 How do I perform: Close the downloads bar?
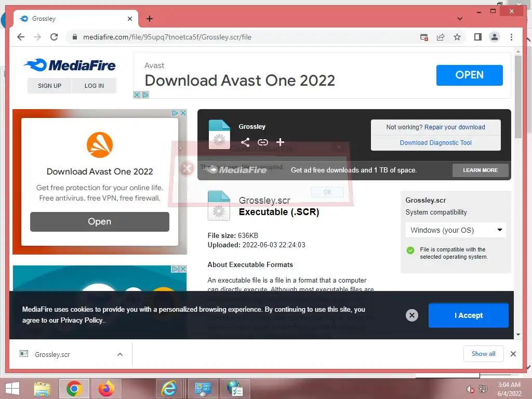coord(513,354)
